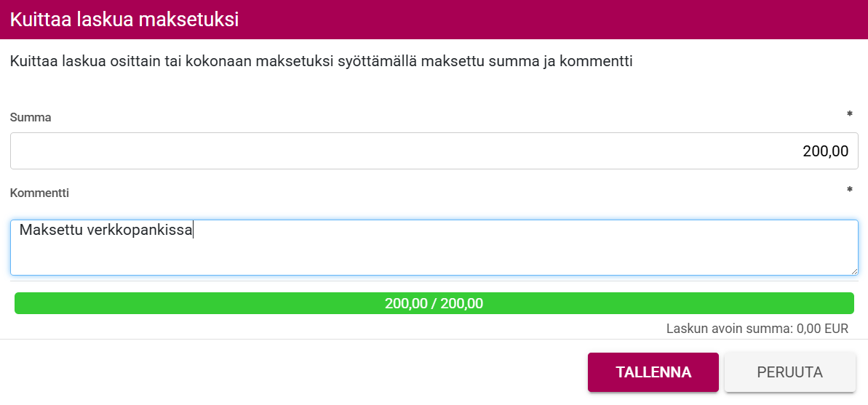Click the text Maksettu verkkopankissa
868x405 pixels.
point(106,230)
